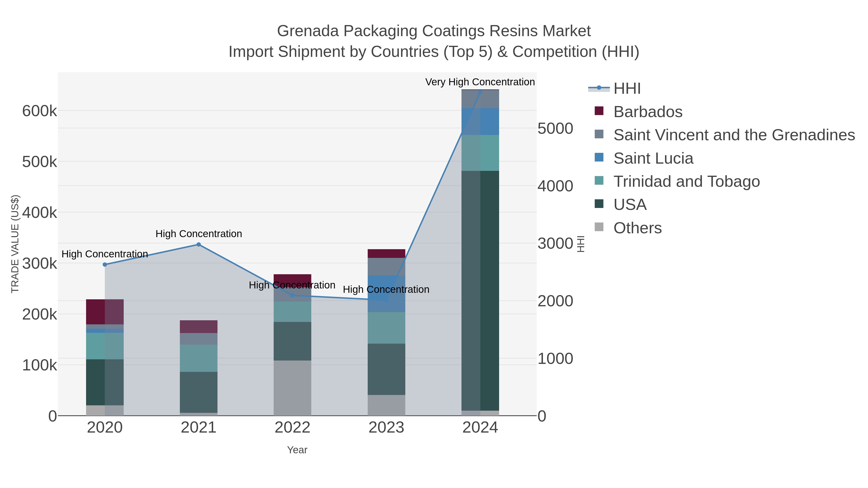Toggle Others legend entry
Screen dimensions: 868x488
(x=628, y=228)
